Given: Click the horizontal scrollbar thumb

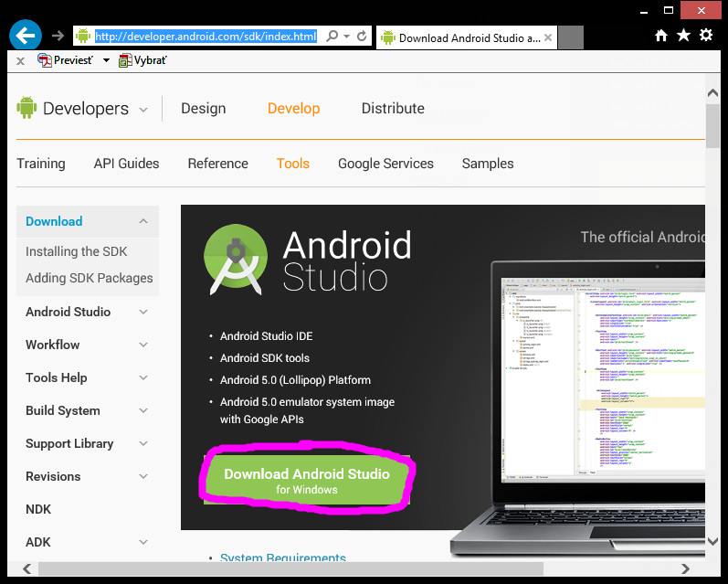Looking at the screenshot, I should click(290, 568).
